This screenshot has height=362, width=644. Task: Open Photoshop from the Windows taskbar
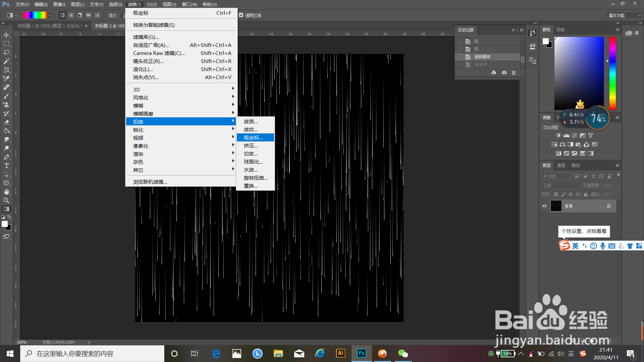pyautogui.click(x=361, y=353)
